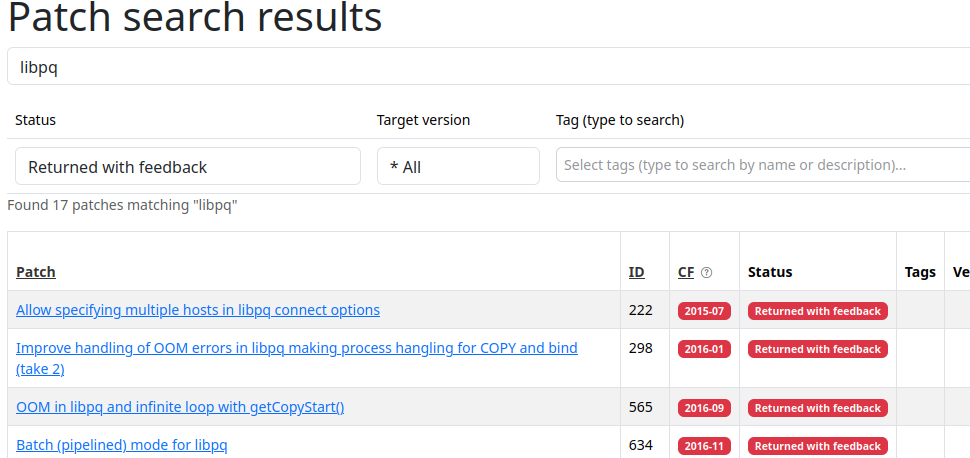The image size is (970, 458).
Task: Click the 2016-09 commitfest badge
Action: point(704,408)
